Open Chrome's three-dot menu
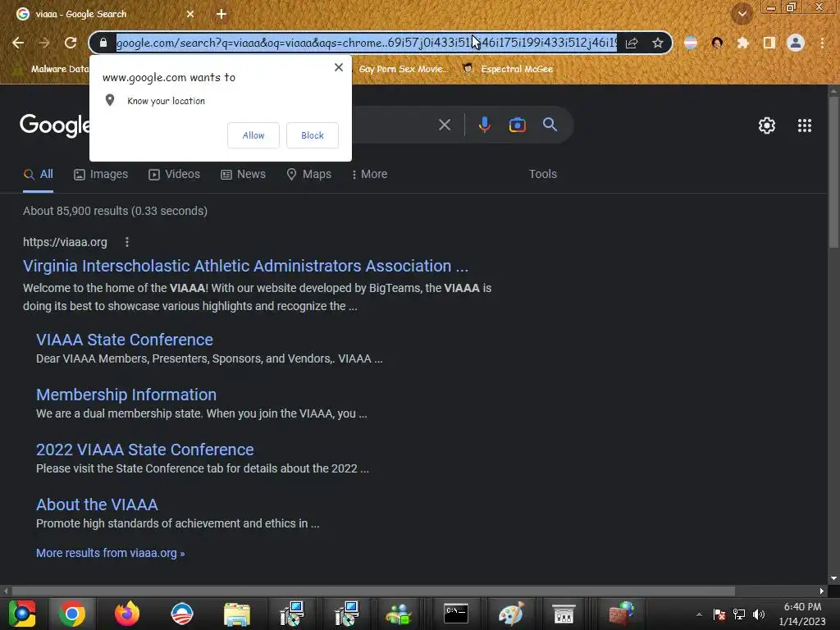The image size is (840, 630). [x=822, y=43]
